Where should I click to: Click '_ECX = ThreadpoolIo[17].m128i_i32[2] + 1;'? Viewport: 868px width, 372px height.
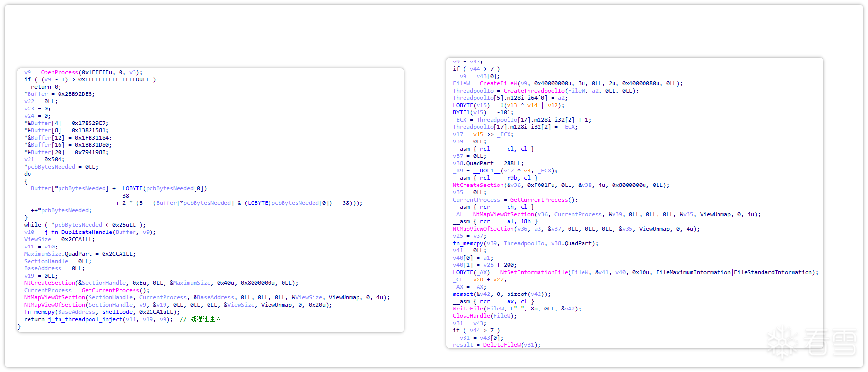(x=522, y=120)
